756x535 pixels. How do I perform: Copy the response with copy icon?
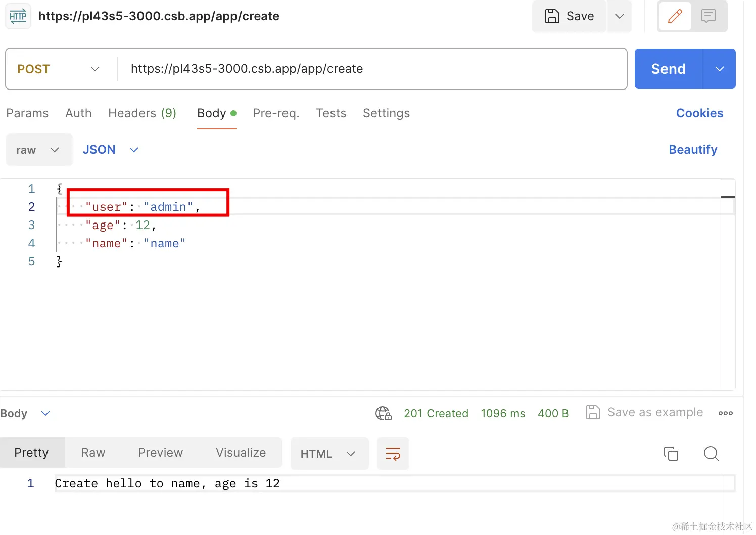tap(671, 454)
